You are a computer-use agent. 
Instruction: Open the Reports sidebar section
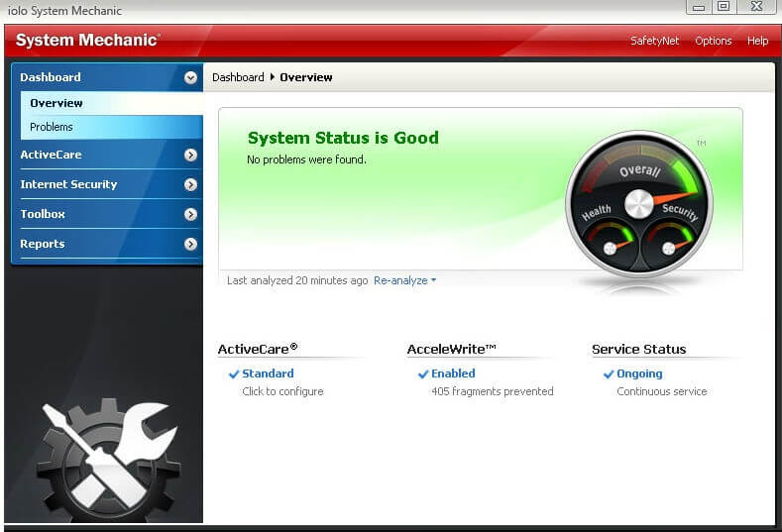[x=107, y=244]
